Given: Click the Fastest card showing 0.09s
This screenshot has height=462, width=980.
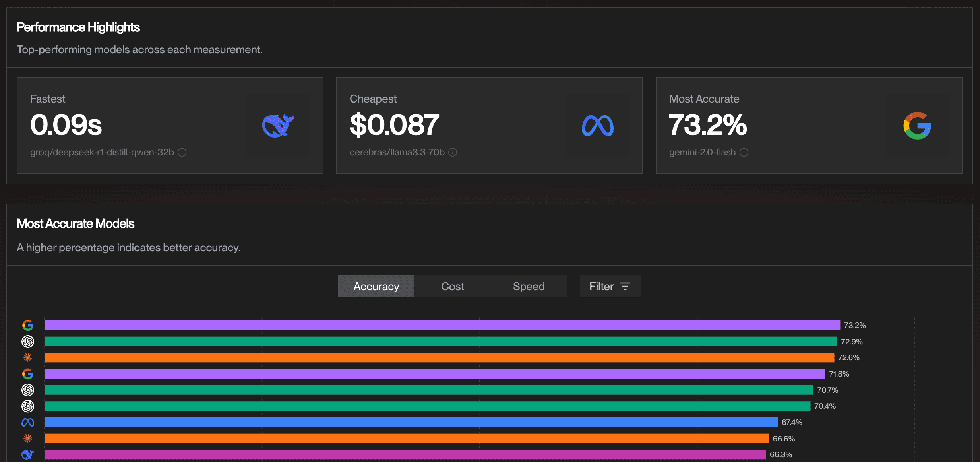Looking at the screenshot, I should click(x=170, y=126).
